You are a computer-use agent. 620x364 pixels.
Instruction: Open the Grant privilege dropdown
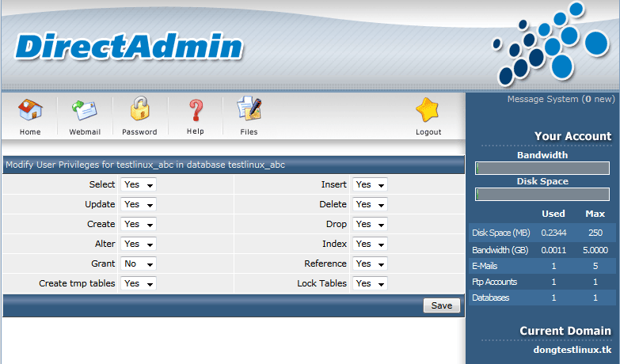pyautogui.click(x=139, y=264)
